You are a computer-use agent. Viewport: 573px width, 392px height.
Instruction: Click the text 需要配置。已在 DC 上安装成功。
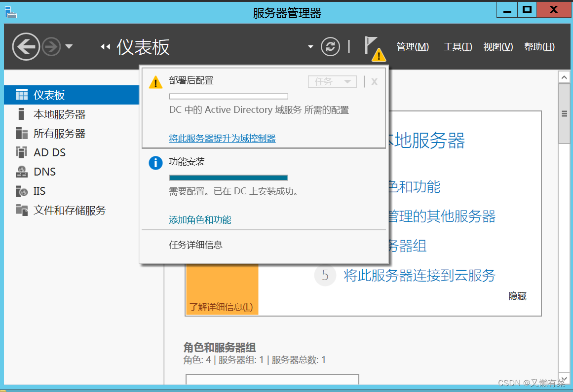pos(234,191)
